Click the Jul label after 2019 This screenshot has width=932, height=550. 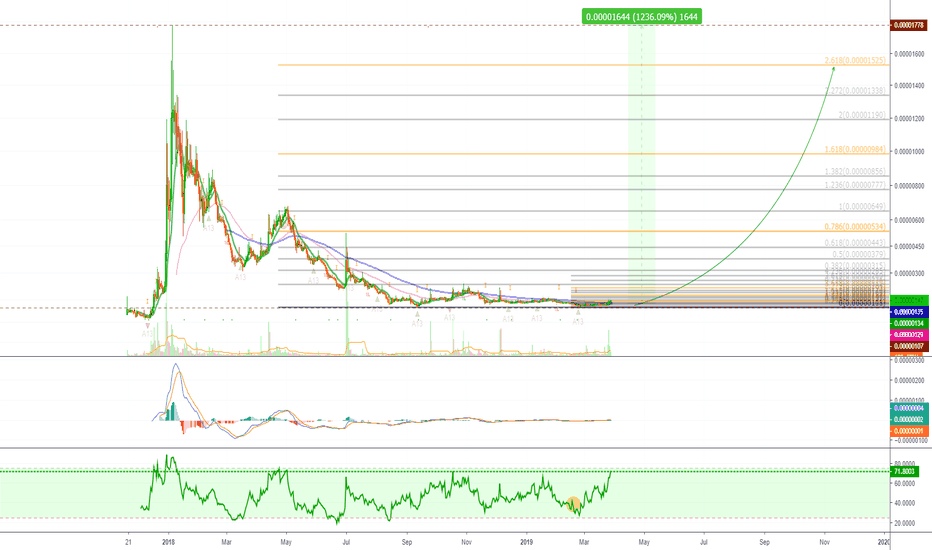pyautogui.click(x=704, y=542)
